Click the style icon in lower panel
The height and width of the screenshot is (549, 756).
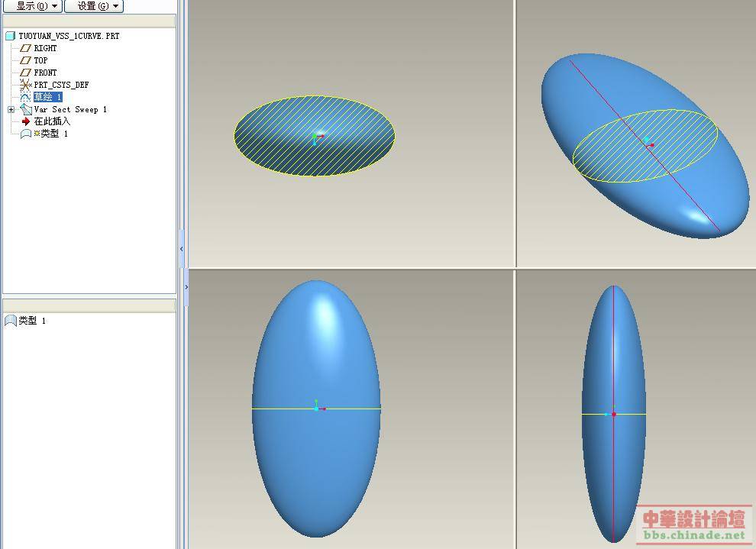[10, 321]
